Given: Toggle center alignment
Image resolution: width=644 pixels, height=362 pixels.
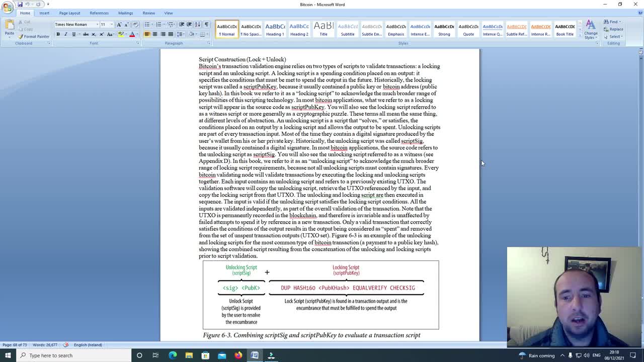Looking at the screenshot, I should coord(154,34).
